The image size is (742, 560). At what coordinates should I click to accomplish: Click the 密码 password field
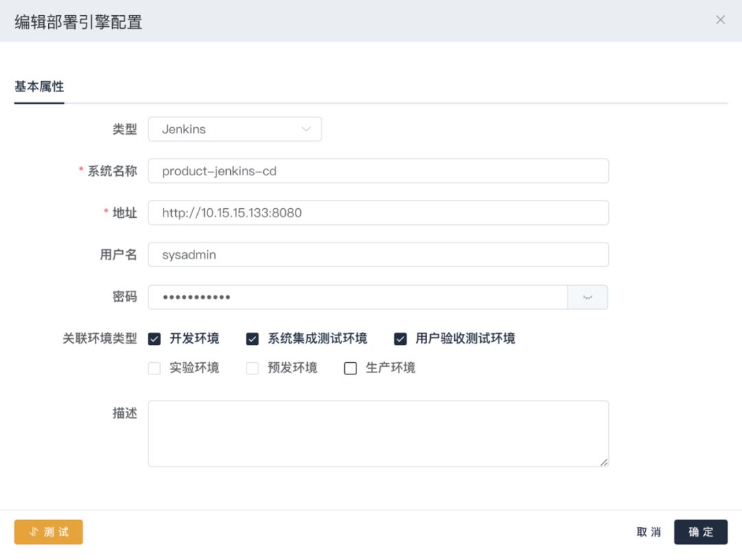pos(358,298)
